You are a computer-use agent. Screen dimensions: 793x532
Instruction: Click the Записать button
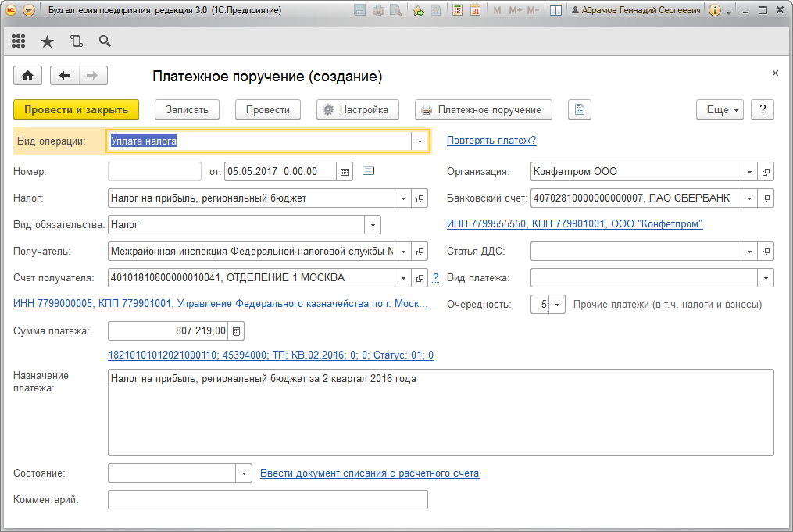click(188, 109)
